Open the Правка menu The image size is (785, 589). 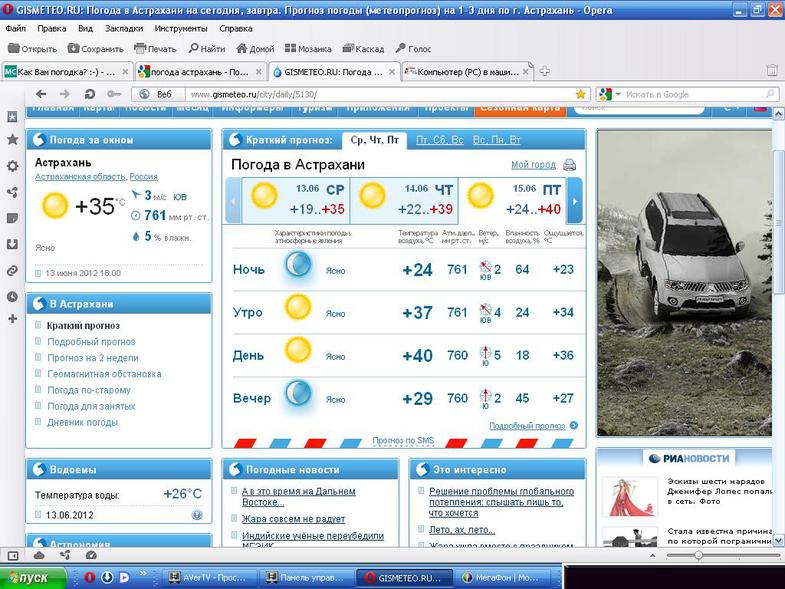coord(52,29)
